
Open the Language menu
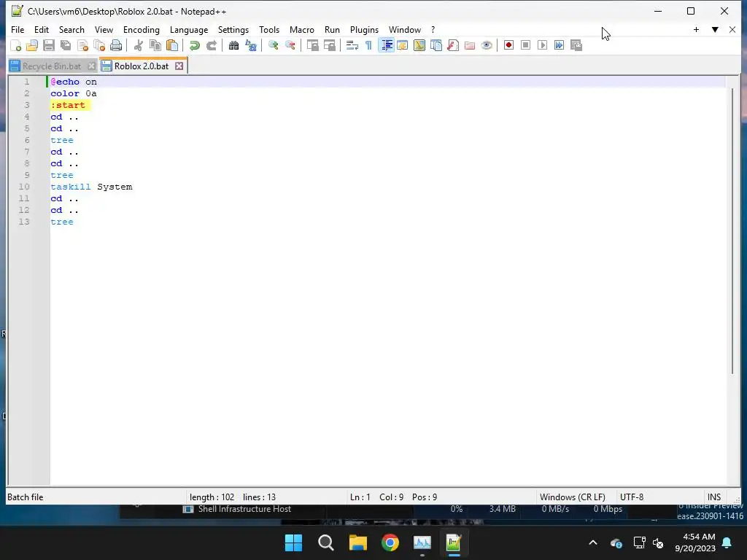point(189,29)
